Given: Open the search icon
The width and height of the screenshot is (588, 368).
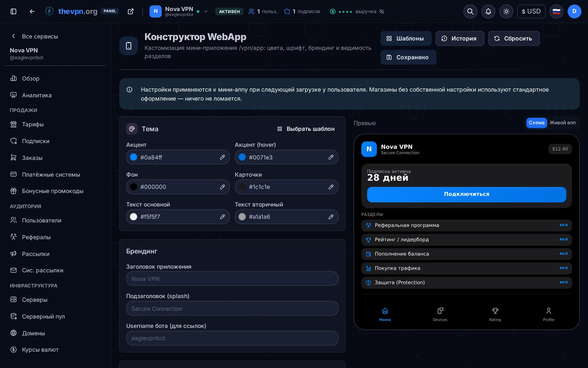Looking at the screenshot, I should coord(470,11).
